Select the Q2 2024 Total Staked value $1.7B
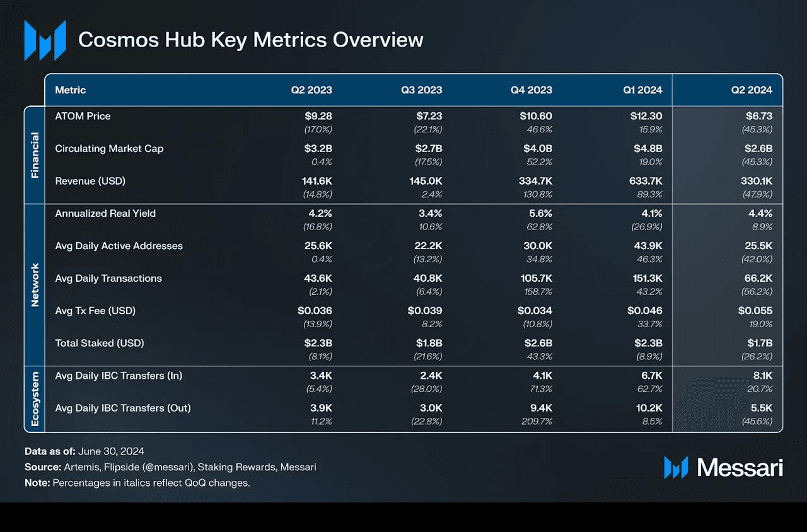Viewport: 807px width, 532px height. point(759,344)
